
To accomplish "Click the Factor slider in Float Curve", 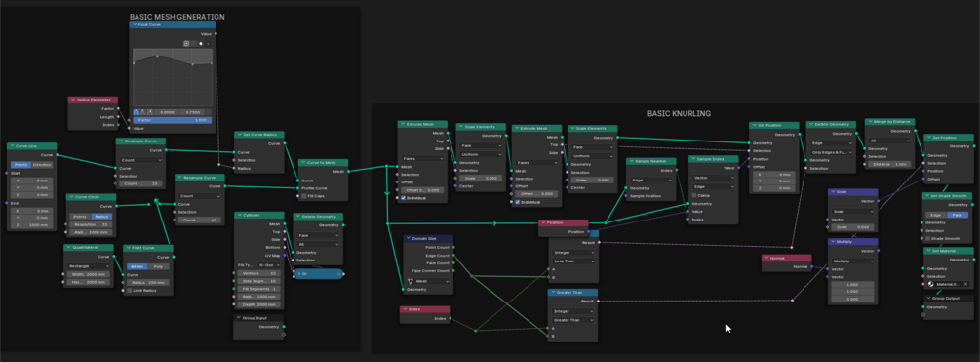I will 172,120.
